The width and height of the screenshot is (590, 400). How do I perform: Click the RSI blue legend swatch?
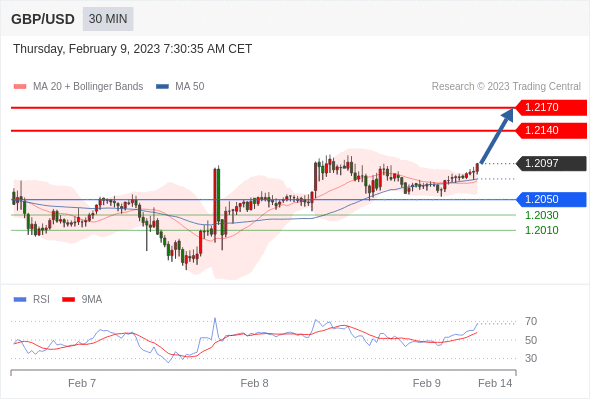point(20,300)
